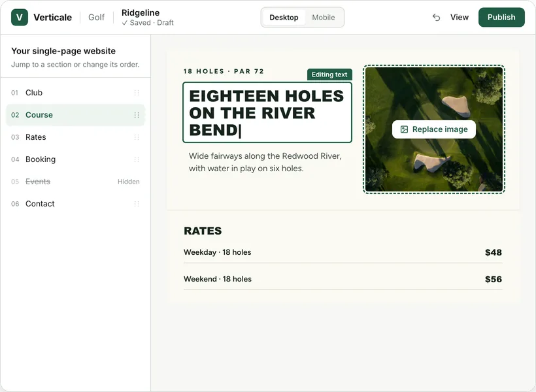Click the Saved · Draft status text
536x392 pixels.
pyautogui.click(x=148, y=23)
